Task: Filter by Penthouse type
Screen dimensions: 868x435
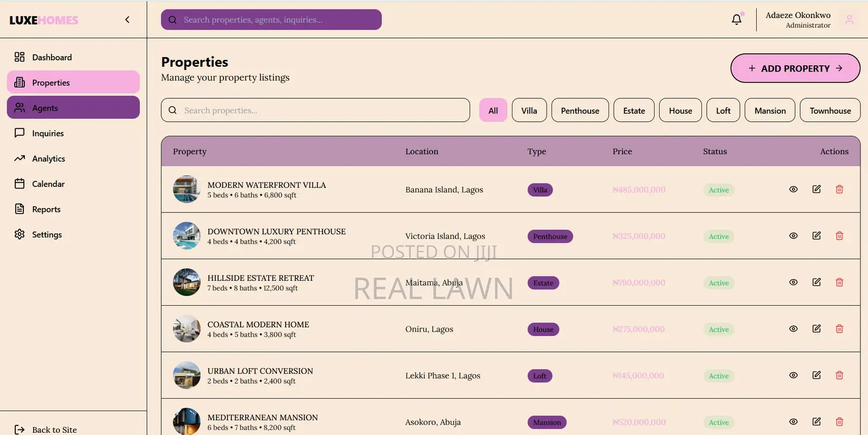Action: [x=580, y=110]
